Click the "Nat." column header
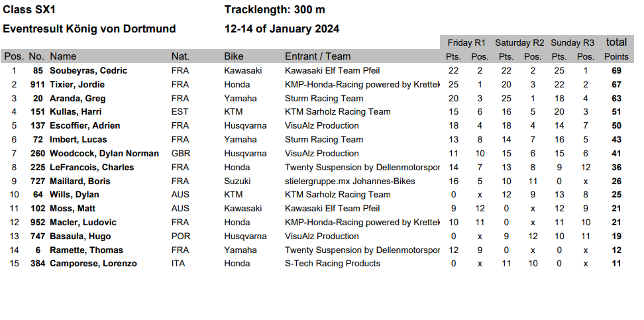644x320 pixels. pyautogui.click(x=180, y=57)
